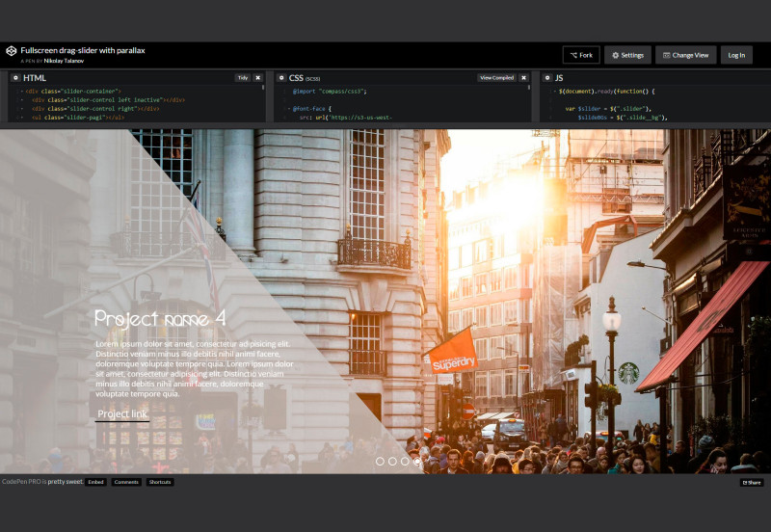Follow the Project link in slide

pyautogui.click(x=122, y=414)
